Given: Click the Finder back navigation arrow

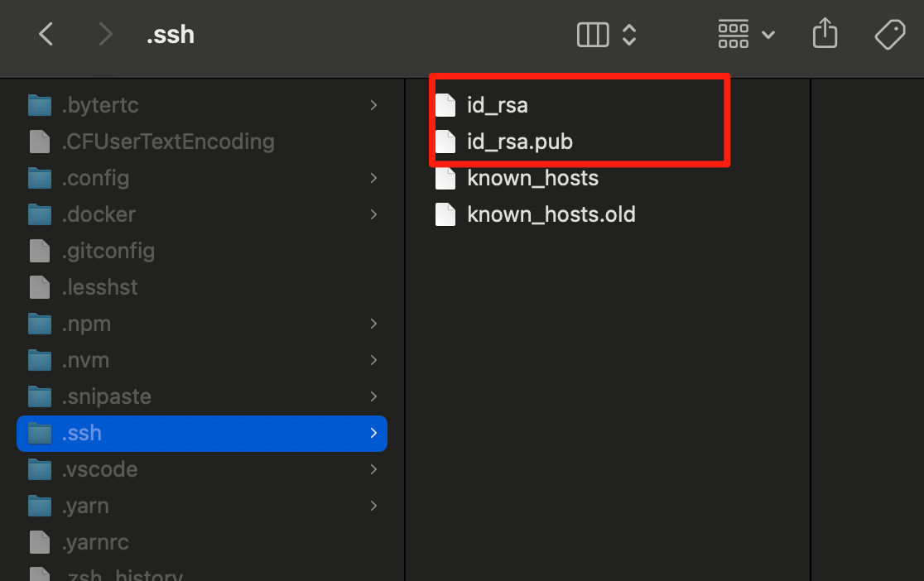Looking at the screenshot, I should click(x=46, y=35).
